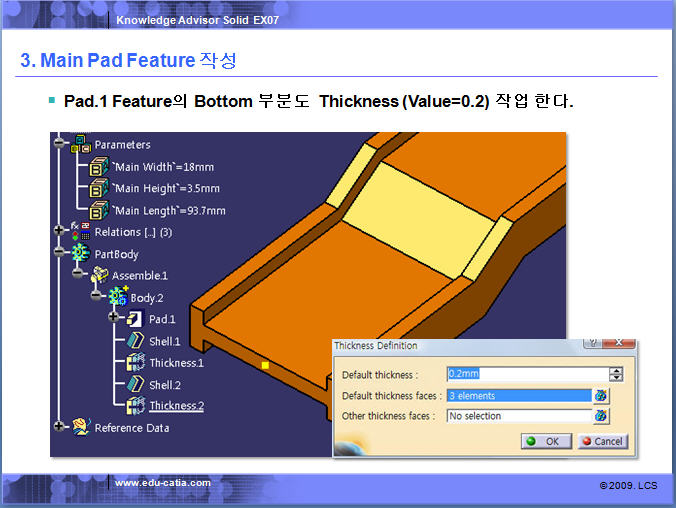Viewport: 676px width, 508px height.
Task: Select the Pad.1 label
Action: (x=162, y=319)
